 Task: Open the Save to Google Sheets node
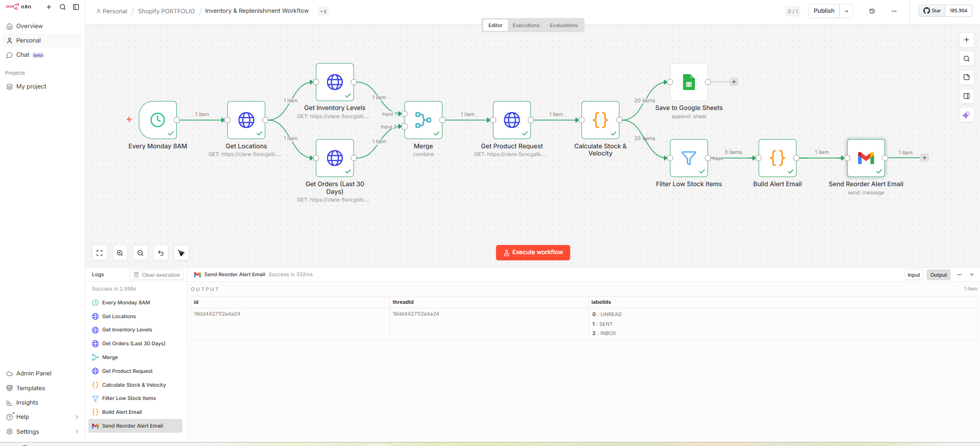click(689, 82)
